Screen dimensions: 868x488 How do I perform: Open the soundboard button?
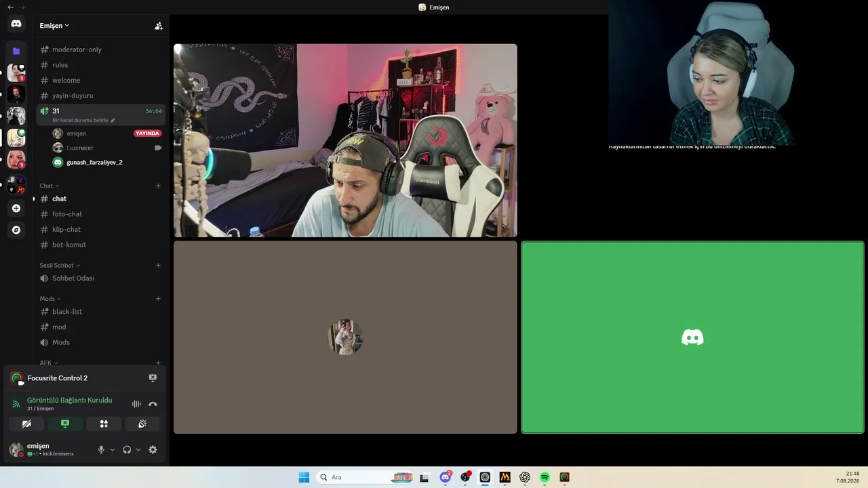tap(142, 424)
